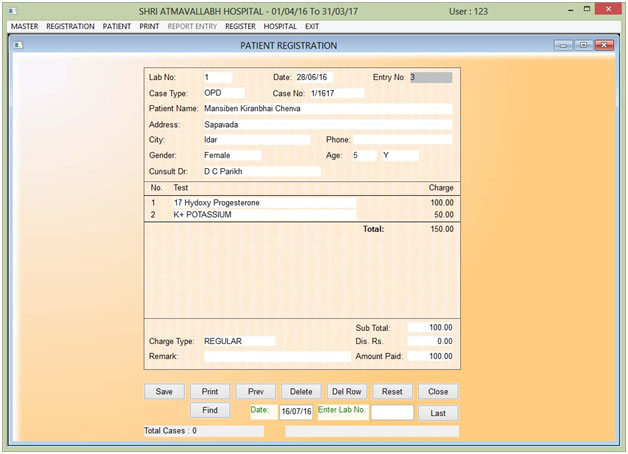
Task: Select the K+ POTASSIUM test row
Action: point(263,215)
